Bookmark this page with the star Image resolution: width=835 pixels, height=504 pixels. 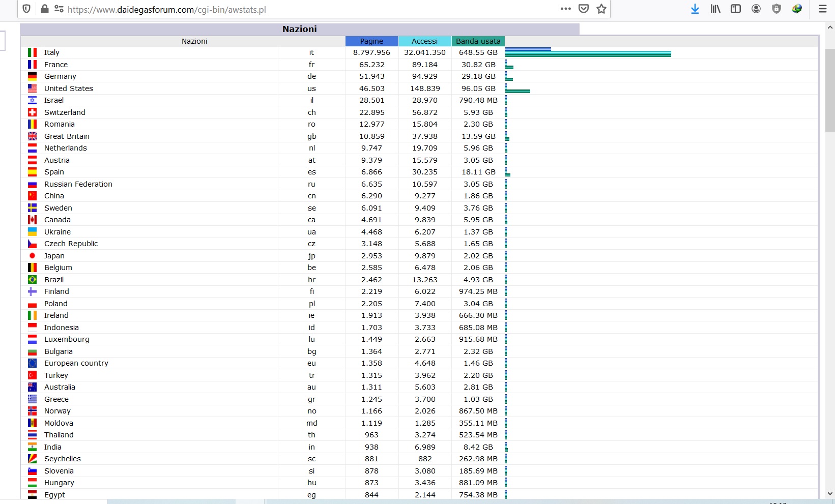[x=601, y=9]
